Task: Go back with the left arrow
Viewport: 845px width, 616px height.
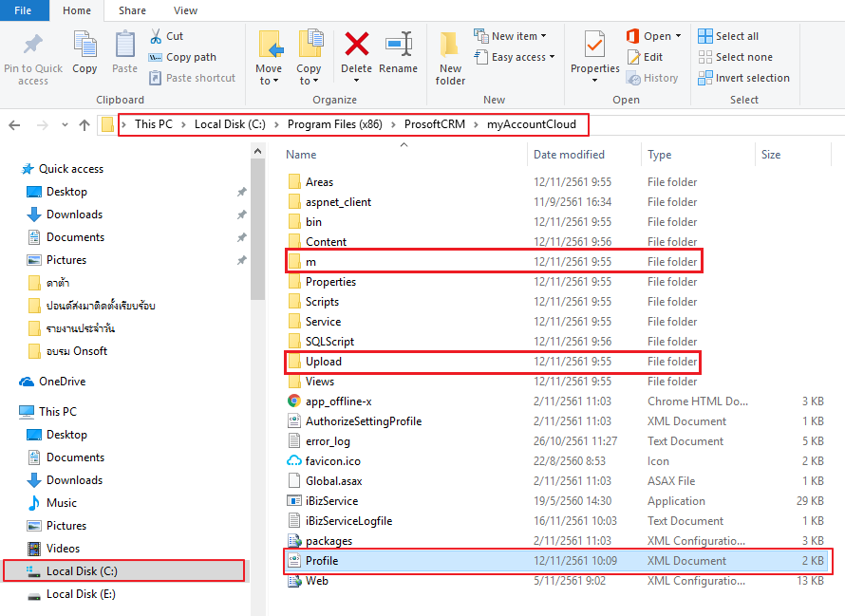Action: coord(14,125)
